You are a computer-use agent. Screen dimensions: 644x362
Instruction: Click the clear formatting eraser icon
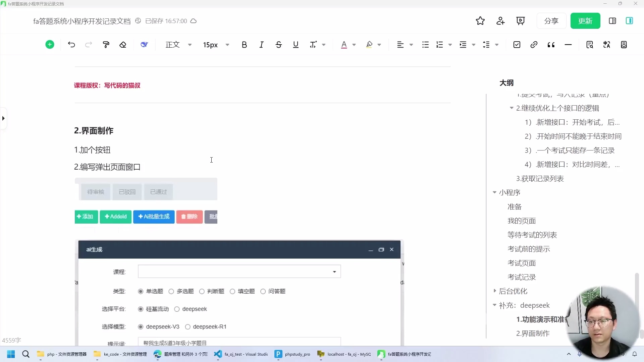(123, 45)
